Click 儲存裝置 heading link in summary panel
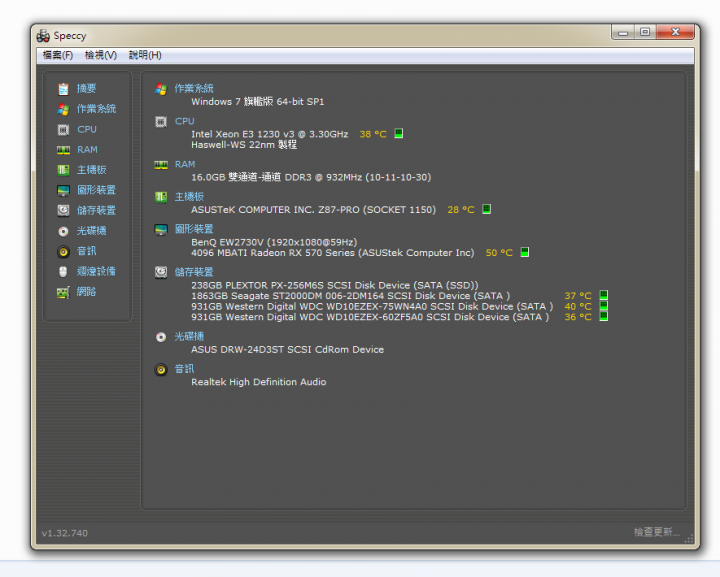Screen dimensions: 720x577 coord(194,272)
